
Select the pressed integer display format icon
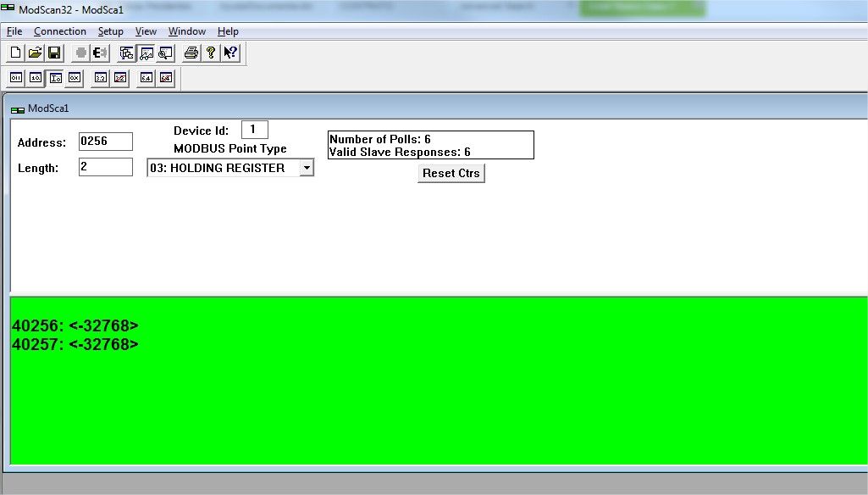click(55, 78)
